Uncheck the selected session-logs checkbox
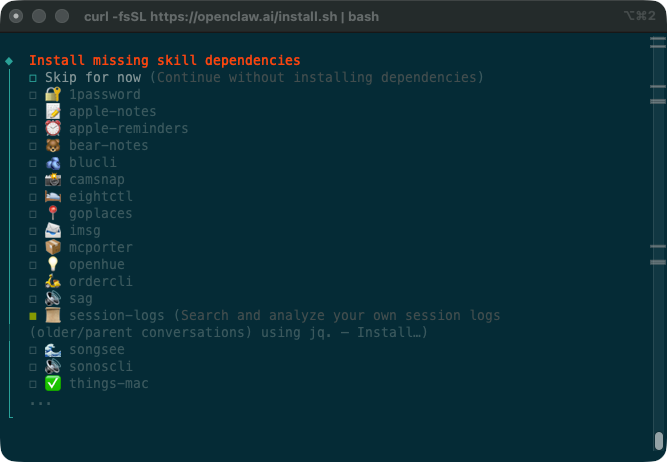The height and width of the screenshot is (462, 667). pos(33,315)
